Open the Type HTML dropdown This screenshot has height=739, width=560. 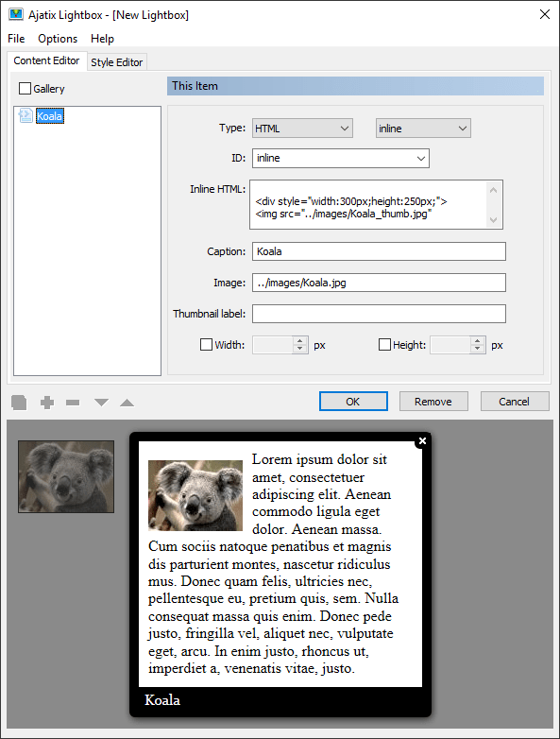(302, 129)
